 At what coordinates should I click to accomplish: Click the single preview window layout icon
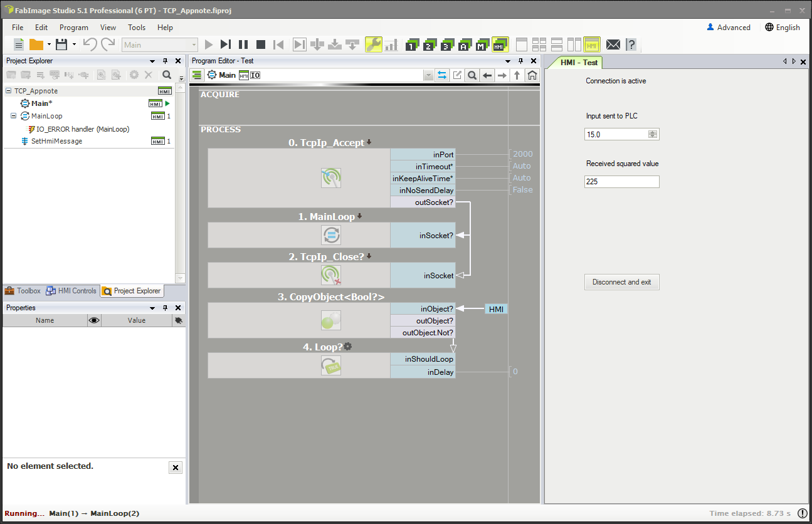pos(521,45)
